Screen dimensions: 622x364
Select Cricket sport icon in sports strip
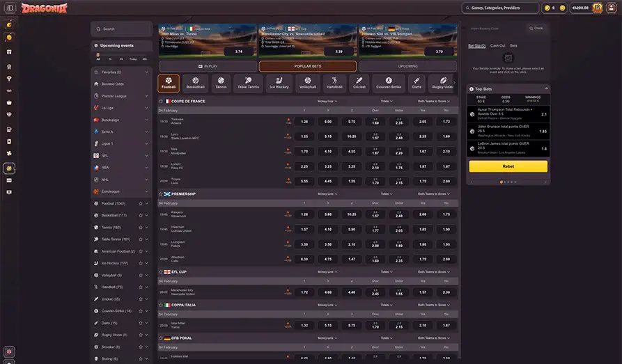tap(359, 84)
